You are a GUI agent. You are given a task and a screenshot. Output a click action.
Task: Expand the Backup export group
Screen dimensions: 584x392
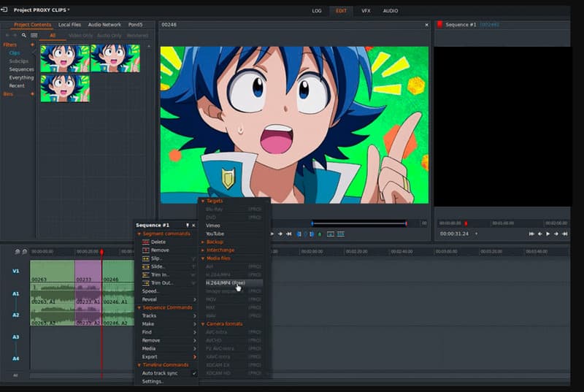[x=203, y=242]
